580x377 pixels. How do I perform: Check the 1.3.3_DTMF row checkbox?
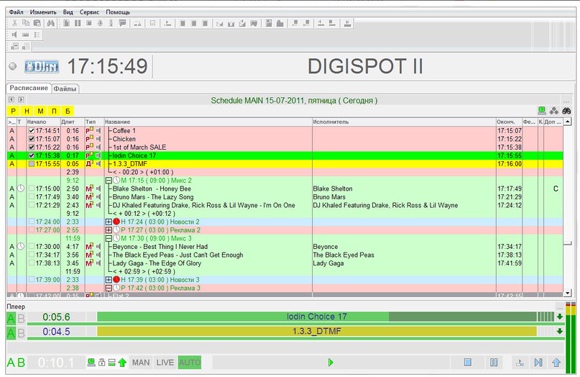[x=31, y=164]
